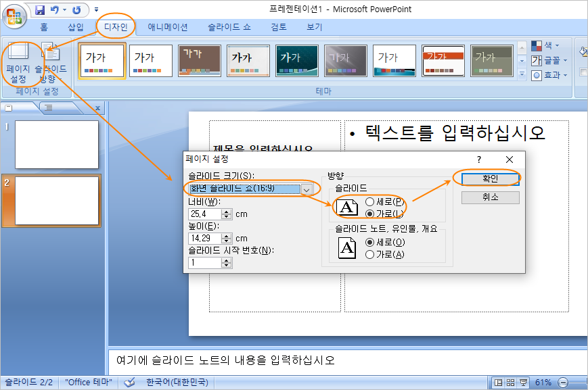Close the 페이지 설정 dialog

(x=510, y=160)
